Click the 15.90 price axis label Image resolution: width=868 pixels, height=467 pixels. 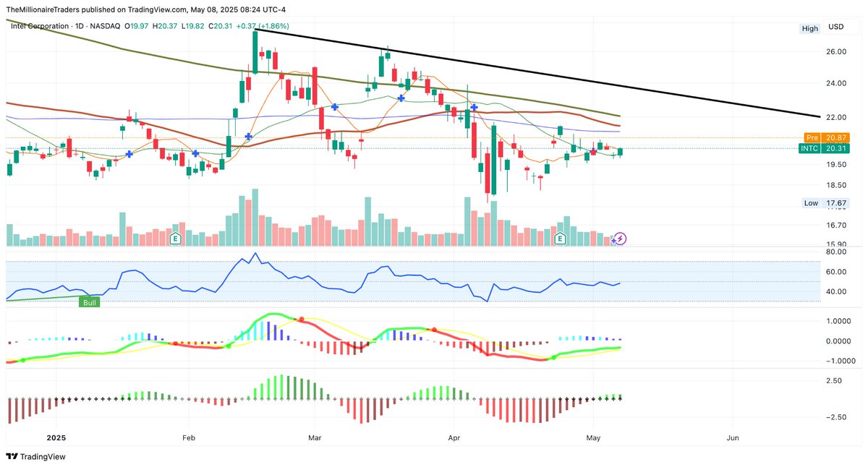pos(837,244)
